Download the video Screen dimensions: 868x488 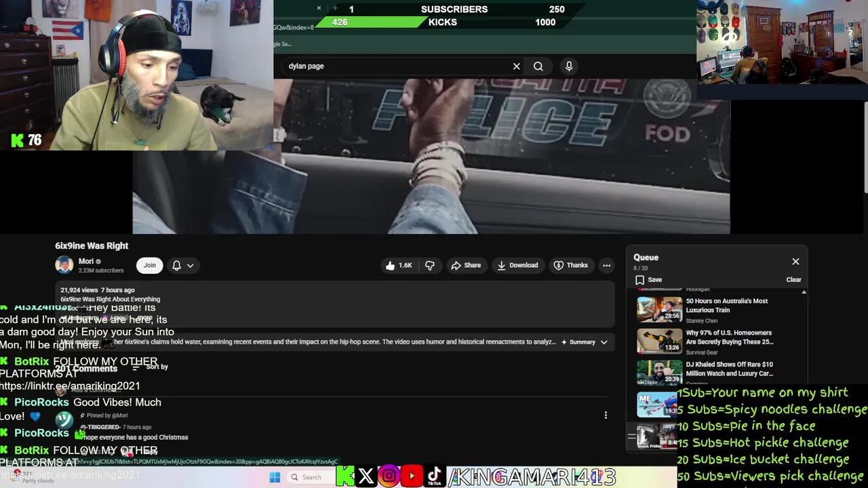point(517,266)
